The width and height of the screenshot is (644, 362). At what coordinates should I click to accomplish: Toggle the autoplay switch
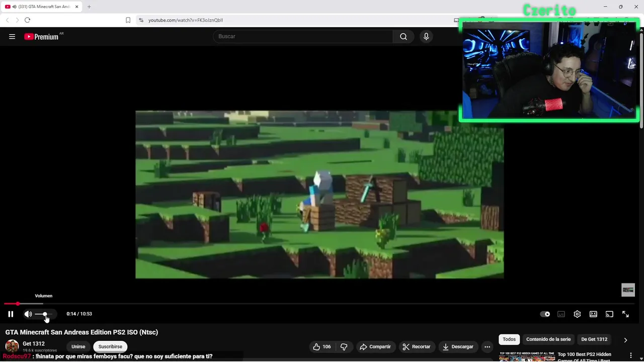545,314
